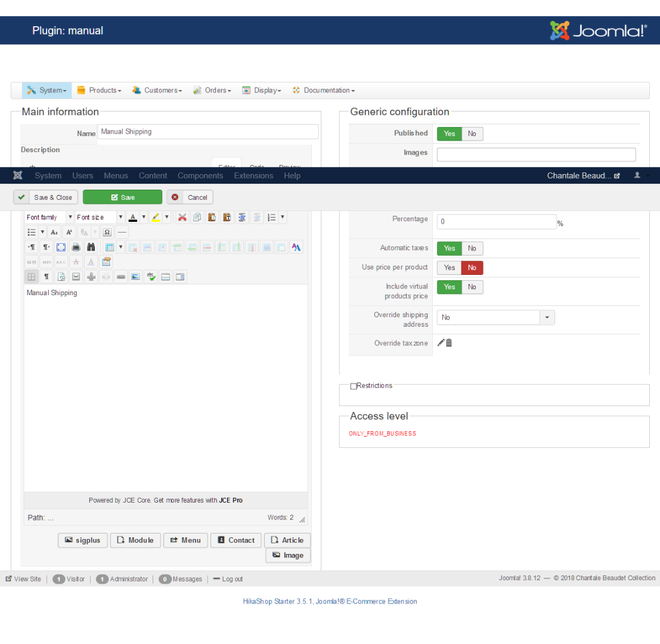Set Automatic taxes to Yes
The image size is (660, 644).
point(449,248)
